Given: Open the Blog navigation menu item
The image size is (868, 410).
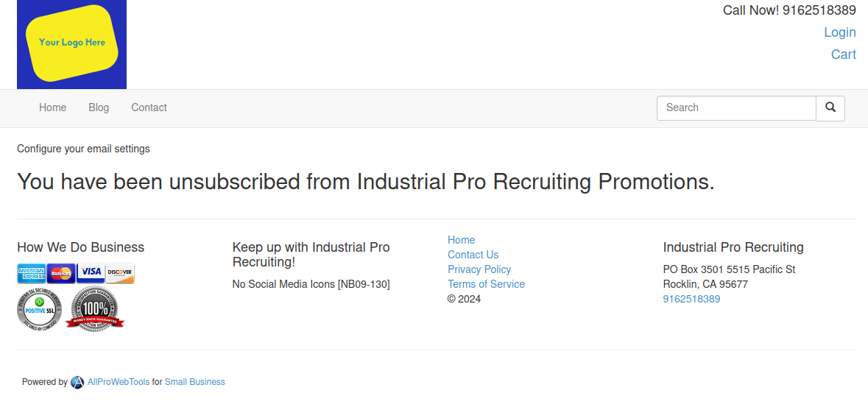Looking at the screenshot, I should pyautogui.click(x=99, y=107).
